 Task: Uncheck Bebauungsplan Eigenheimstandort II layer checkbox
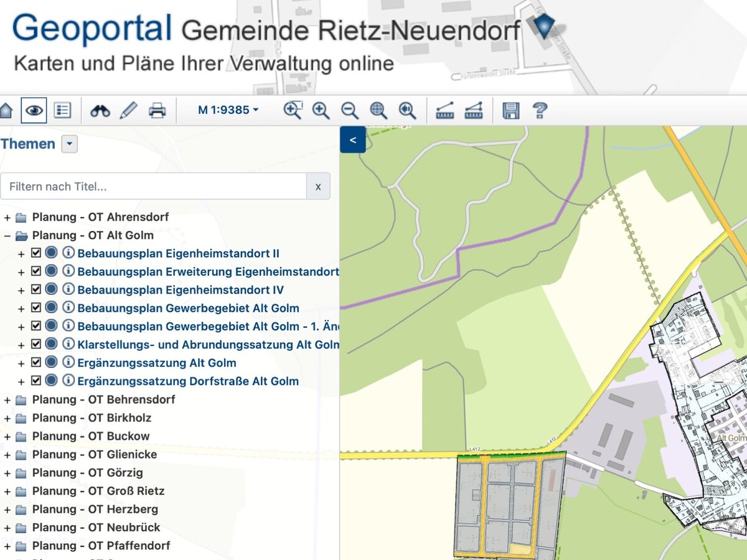pyautogui.click(x=36, y=253)
